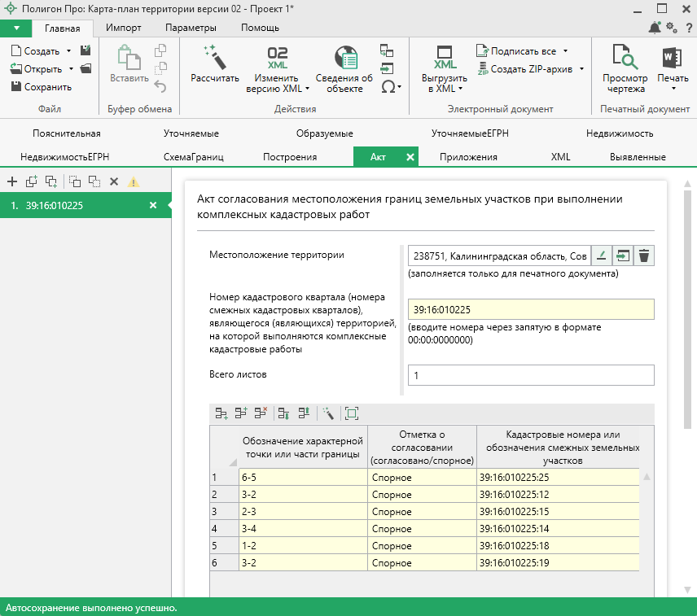The image size is (697, 616).
Task: Click Просмотр чертежа preview icon
Action: (625, 59)
